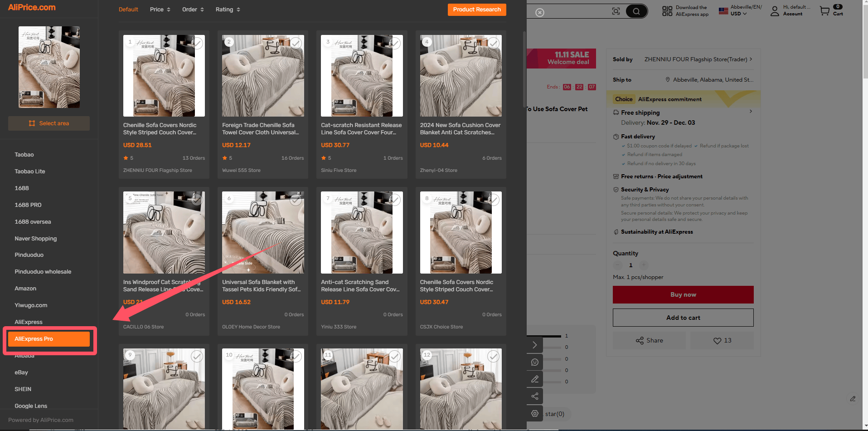Image resolution: width=868 pixels, height=431 pixels.
Task: Click the settings gear in floating sidebar
Action: click(535, 413)
